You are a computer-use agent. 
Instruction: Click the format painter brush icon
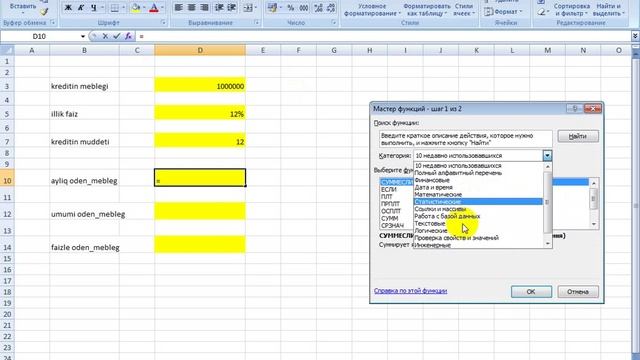(x=44, y=12)
